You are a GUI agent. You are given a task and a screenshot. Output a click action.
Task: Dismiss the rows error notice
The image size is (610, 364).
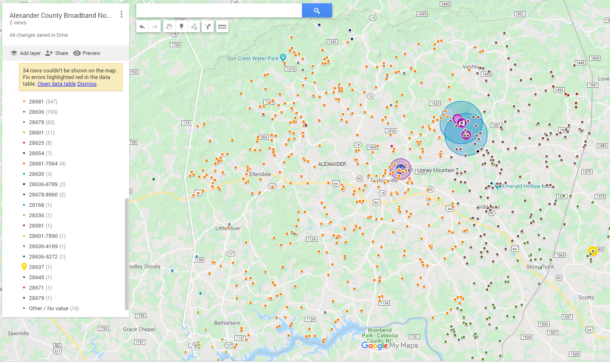click(87, 84)
